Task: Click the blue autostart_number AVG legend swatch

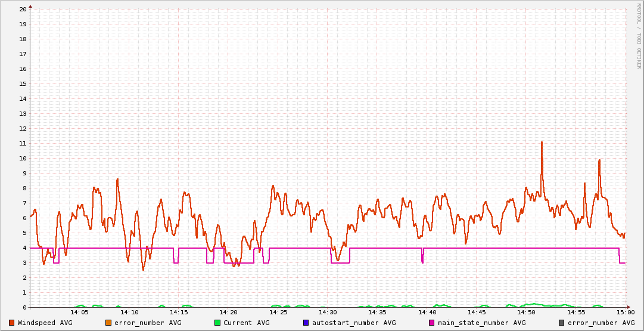Action: [306, 323]
